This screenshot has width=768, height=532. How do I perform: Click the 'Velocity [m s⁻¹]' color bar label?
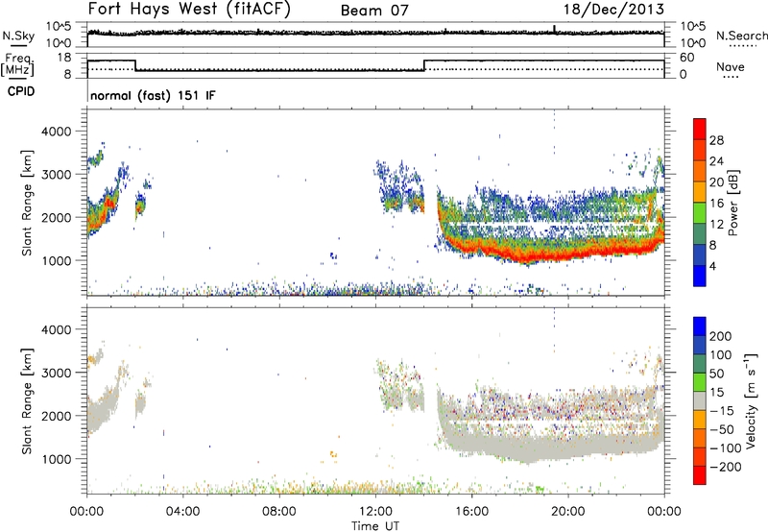pyautogui.click(x=751, y=400)
